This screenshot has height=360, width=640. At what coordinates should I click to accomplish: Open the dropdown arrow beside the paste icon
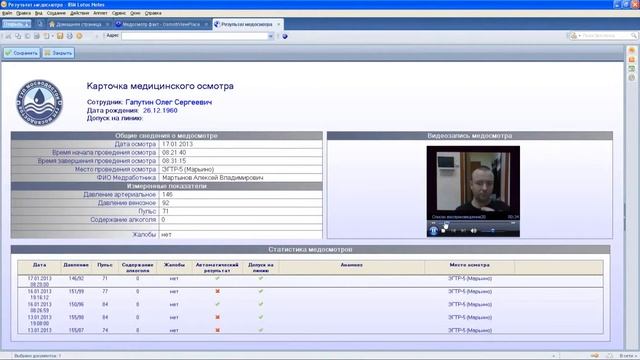coord(53,36)
